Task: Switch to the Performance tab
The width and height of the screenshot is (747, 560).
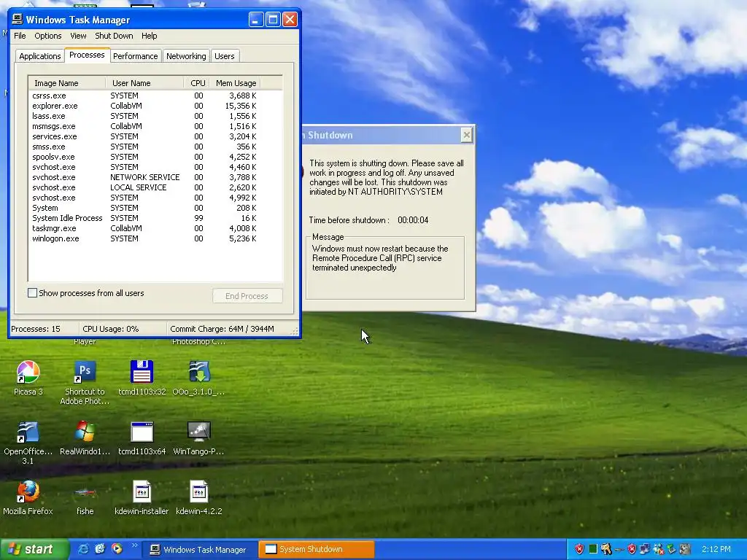Action: coord(135,56)
